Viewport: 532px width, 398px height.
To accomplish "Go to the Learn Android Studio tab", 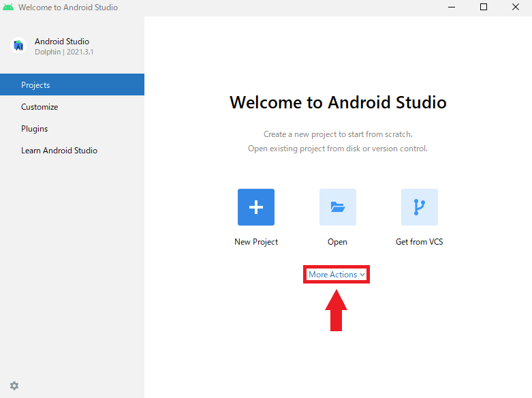I will click(72, 151).
